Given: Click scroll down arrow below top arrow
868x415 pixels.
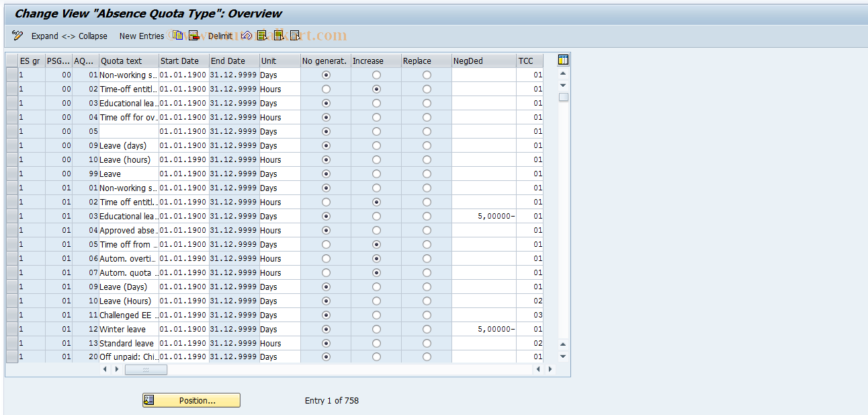Looking at the screenshot, I should pos(563,85).
